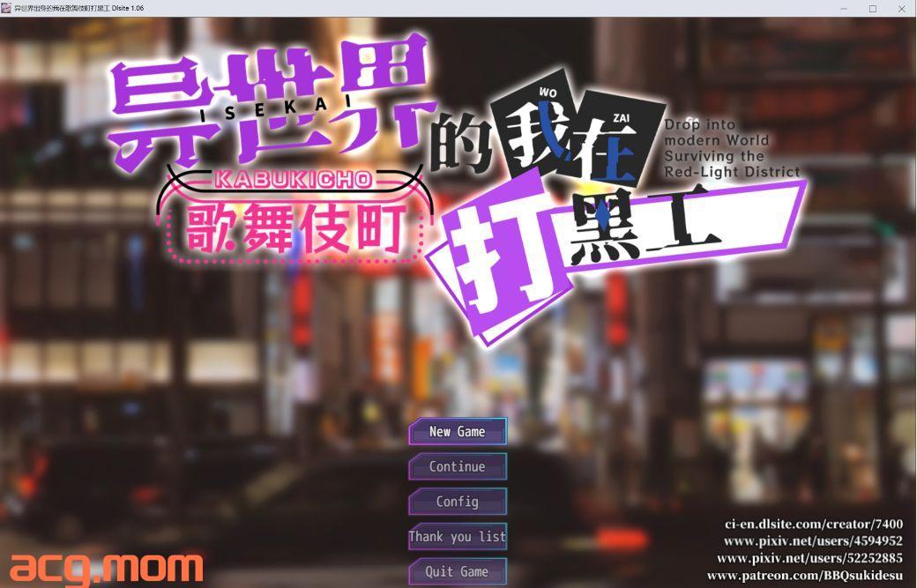The height and width of the screenshot is (588, 917).
Task: Open the Config menu
Action: (458, 502)
